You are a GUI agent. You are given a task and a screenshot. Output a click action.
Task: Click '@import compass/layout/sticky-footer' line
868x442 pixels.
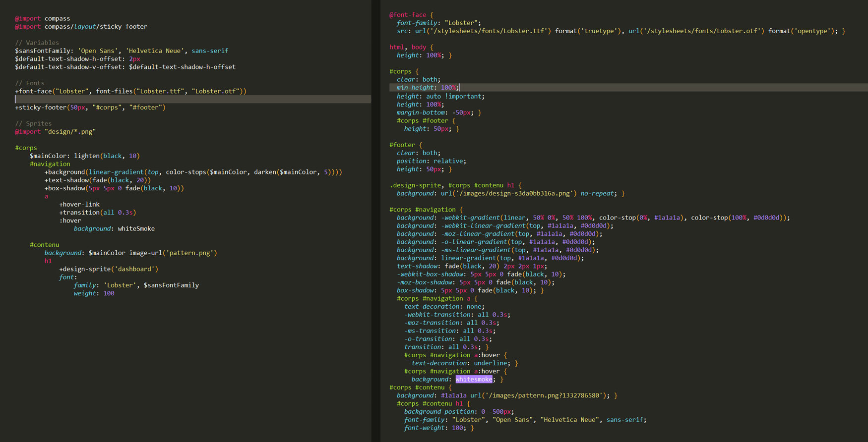click(x=81, y=27)
